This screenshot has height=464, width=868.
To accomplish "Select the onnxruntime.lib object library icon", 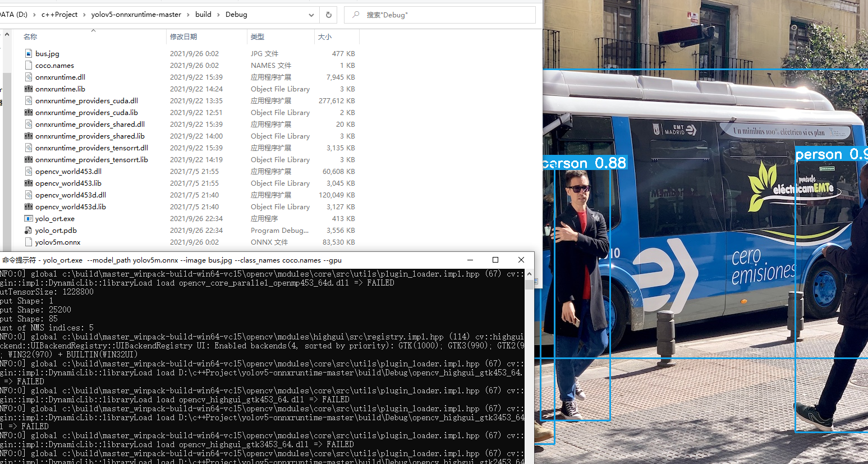I will (28, 89).
